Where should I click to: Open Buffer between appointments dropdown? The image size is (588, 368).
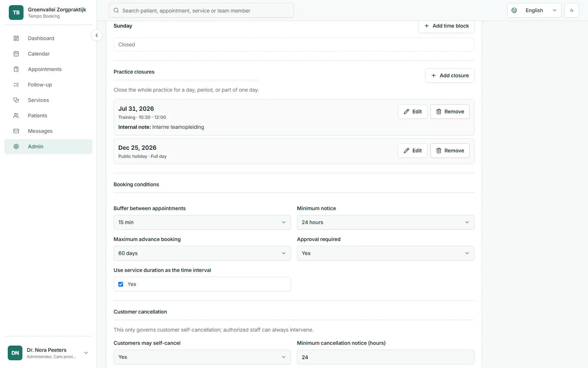click(202, 222)
